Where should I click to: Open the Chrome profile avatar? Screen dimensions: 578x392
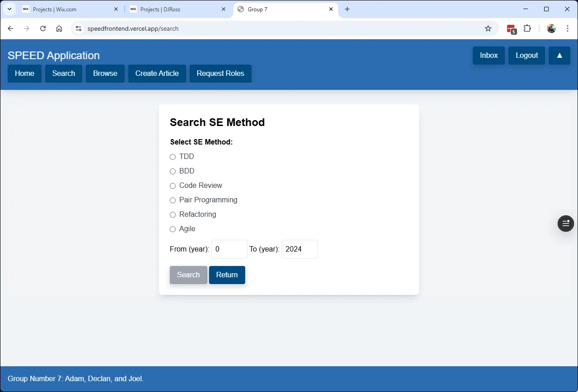(x=551, y=28)
